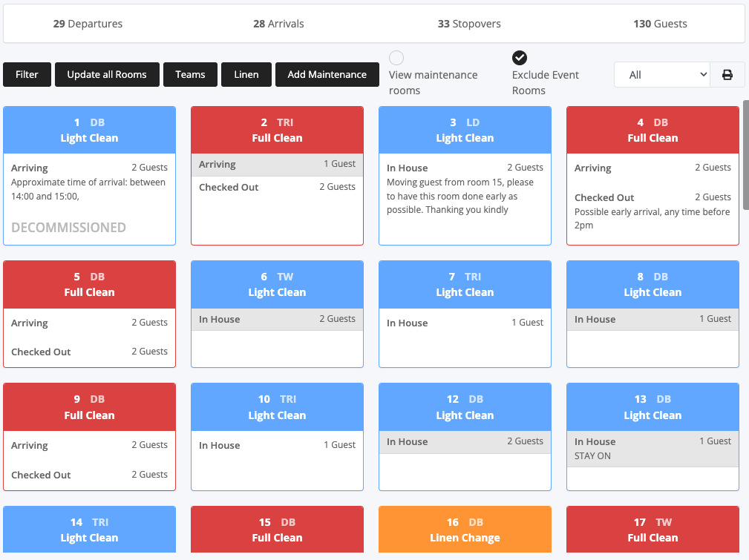Open the All filter dropdown
Image resolution: width=749 pixels, height=560 pixels.
(x=661, y=75)
